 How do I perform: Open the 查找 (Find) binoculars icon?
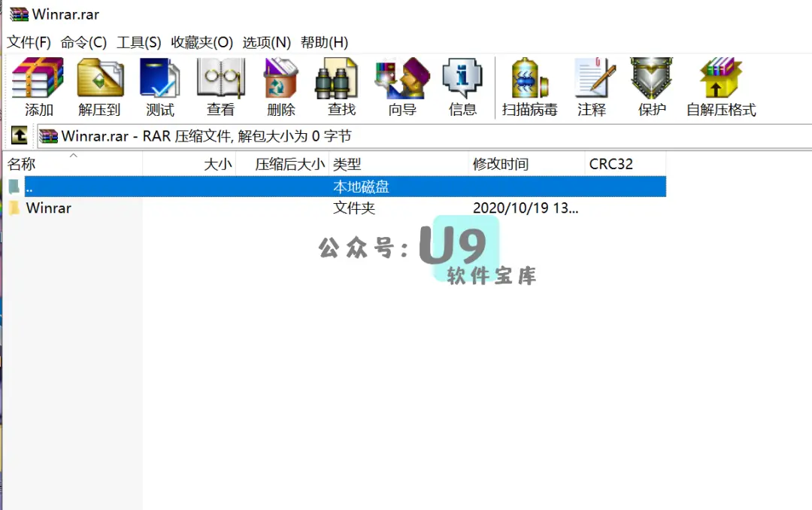[337, 77]
